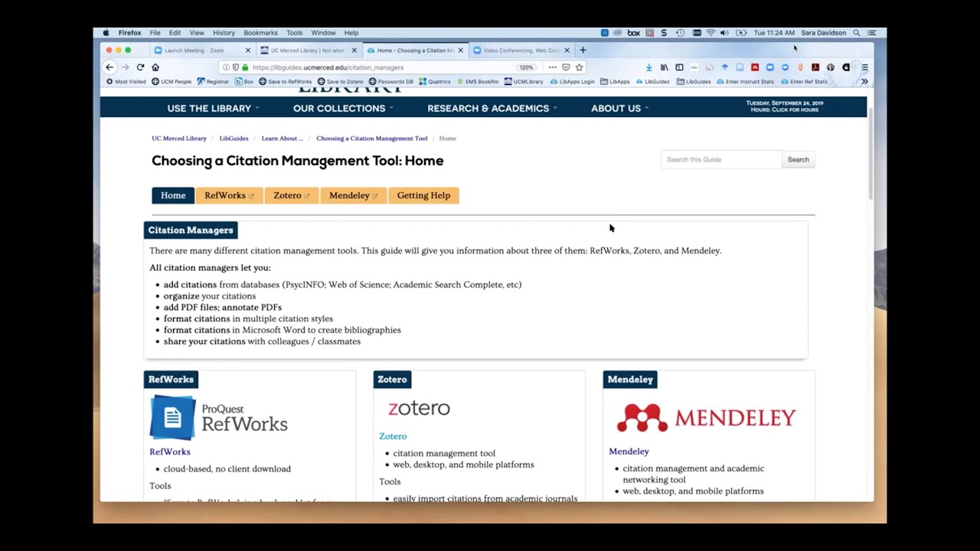This screenshot has width=980, height=551.
Task: Click the Hours: Click for Hours link
Action: pos(785,109)
